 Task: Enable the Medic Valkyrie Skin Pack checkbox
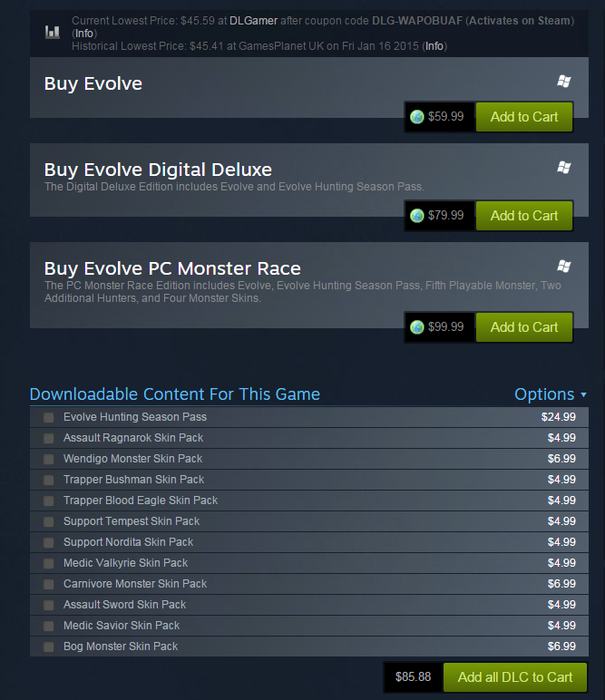[x=49, y=563]
